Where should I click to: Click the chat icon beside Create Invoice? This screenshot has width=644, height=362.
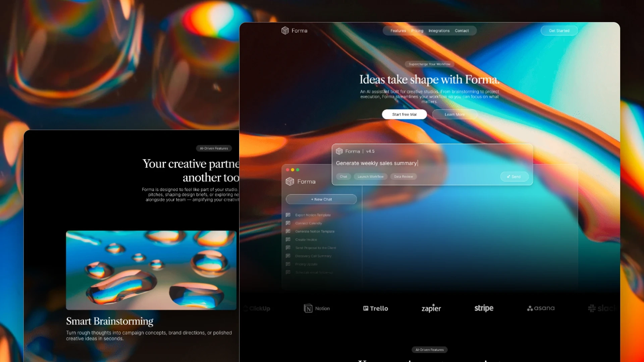288,239
